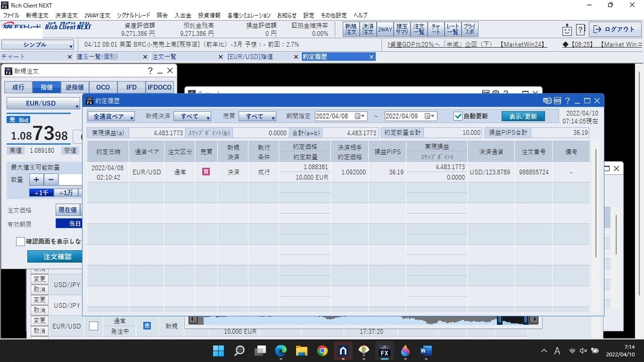This screenshot has width=644, height=362.
Task: Close the チャート tab
Action: coord(70,56)
